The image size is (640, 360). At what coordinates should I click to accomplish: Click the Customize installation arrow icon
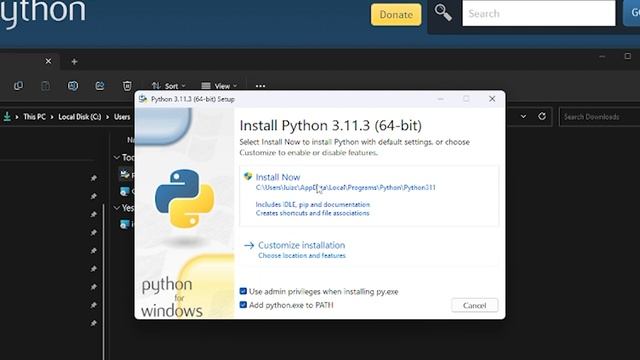click(x=249, y=245)
